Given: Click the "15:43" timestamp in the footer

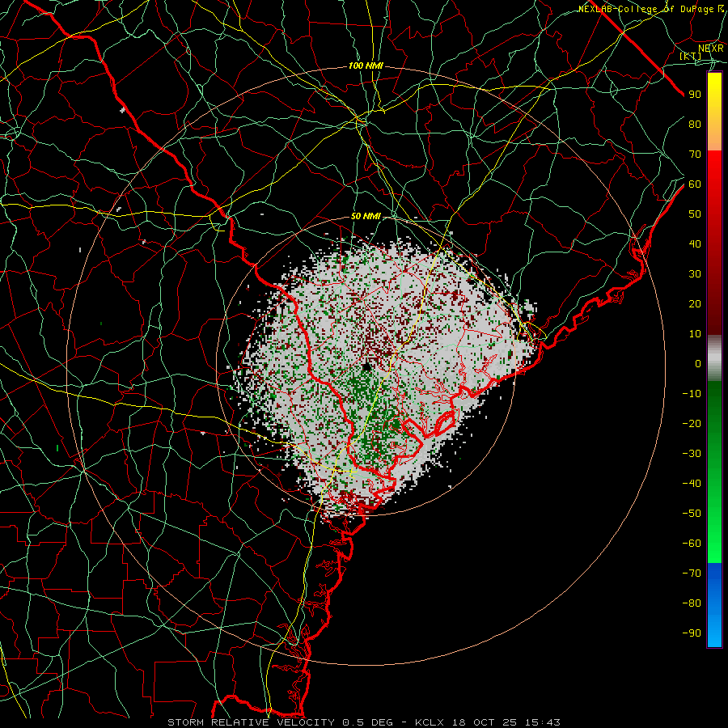Looking at the screenshot, I should pyautogui.click(x=542, y=722).
